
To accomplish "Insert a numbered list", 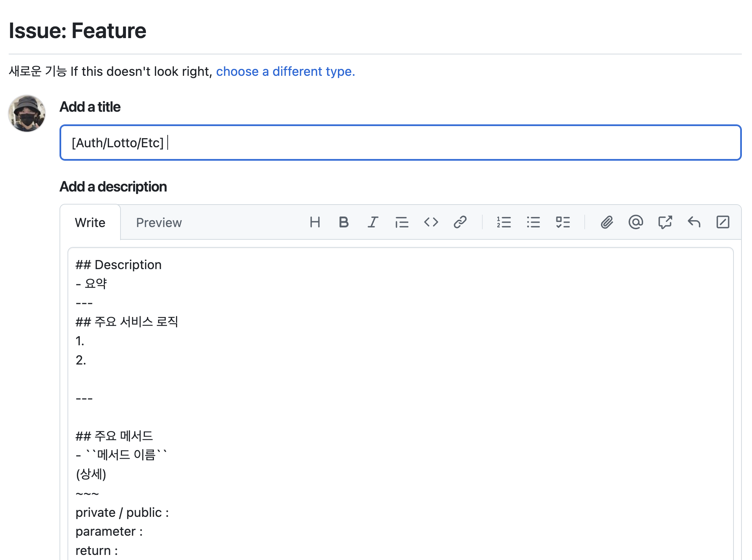I will (x=504, y=222).
